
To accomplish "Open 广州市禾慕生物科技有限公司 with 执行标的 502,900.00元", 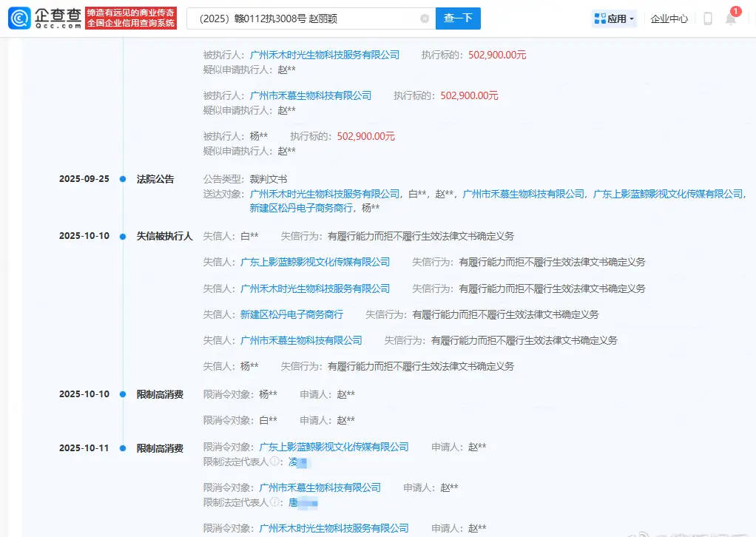I will point(311,95).
